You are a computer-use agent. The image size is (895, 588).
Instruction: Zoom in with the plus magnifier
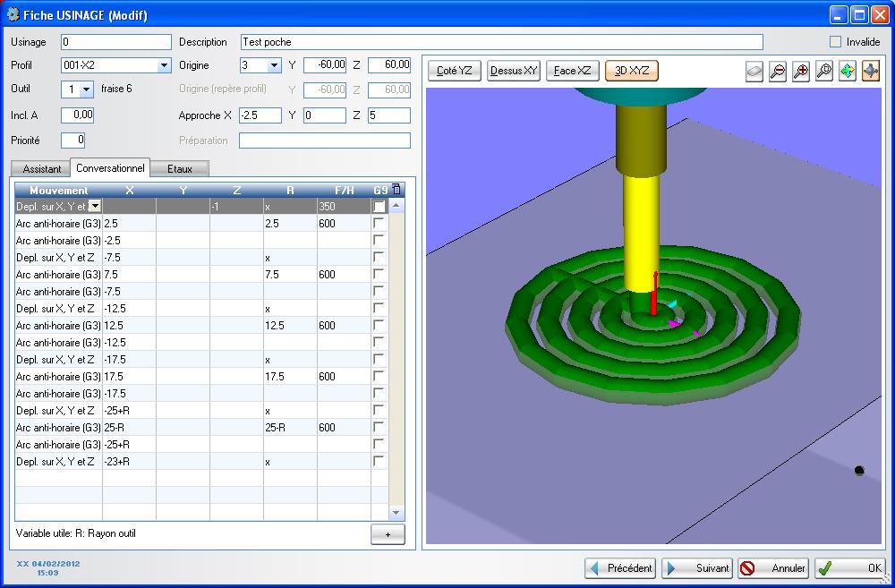pyautogui.click(x=801, y=72)
